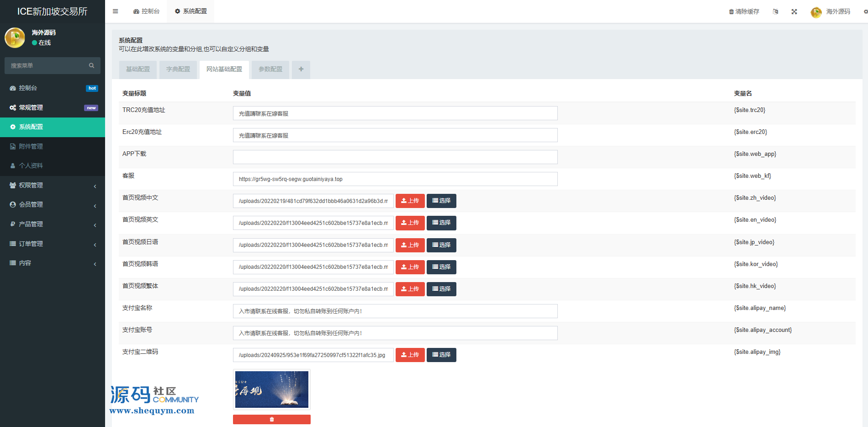
Task: Expand 订单管理 sidebar menu
Action: coord(53,244)
